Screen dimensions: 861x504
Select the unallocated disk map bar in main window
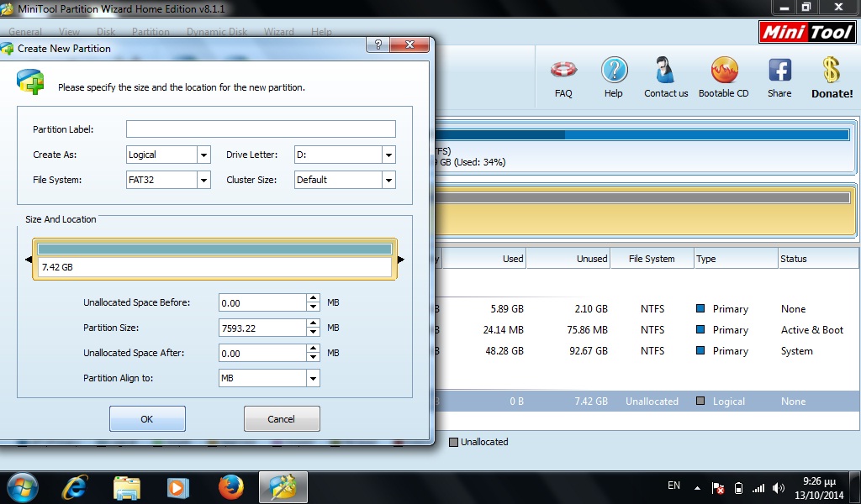coord(646,211)
